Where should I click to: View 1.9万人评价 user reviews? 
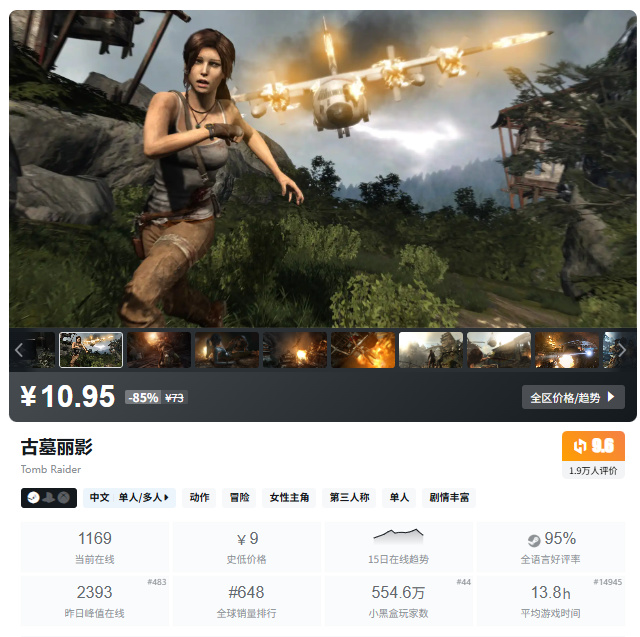pyautogui.click(x=593, y=471)
